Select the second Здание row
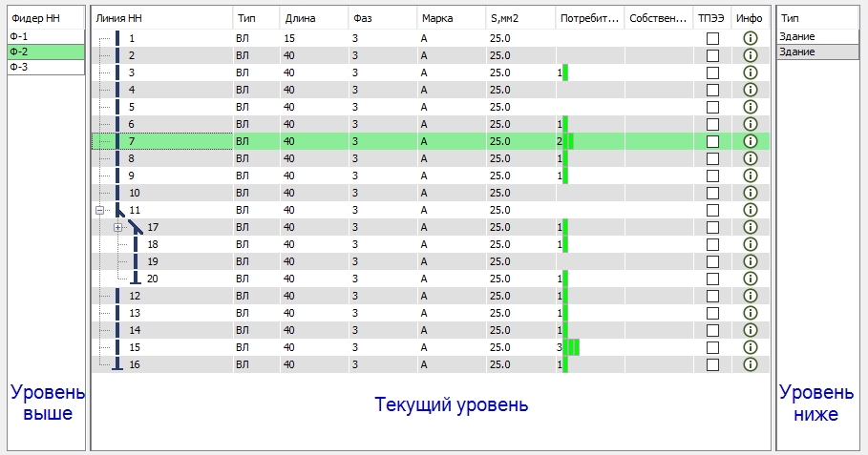The height and width of the screenshot is (455, 868). [x=817, y=52]
